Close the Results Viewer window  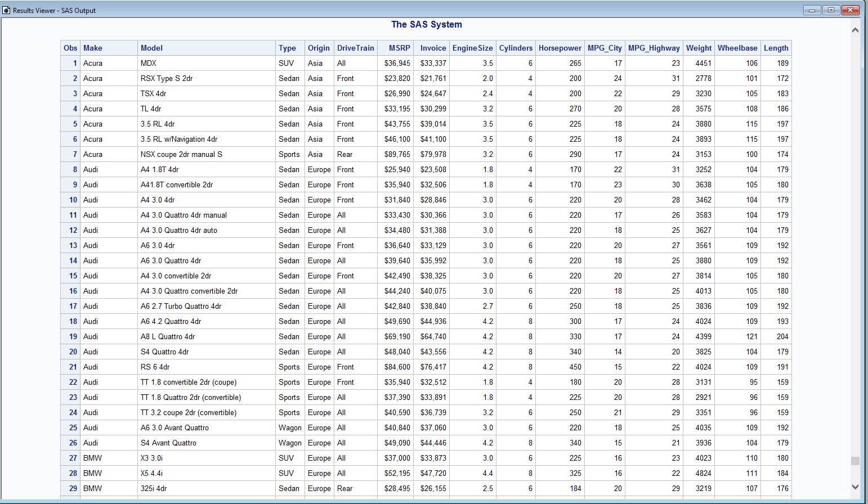851,10
